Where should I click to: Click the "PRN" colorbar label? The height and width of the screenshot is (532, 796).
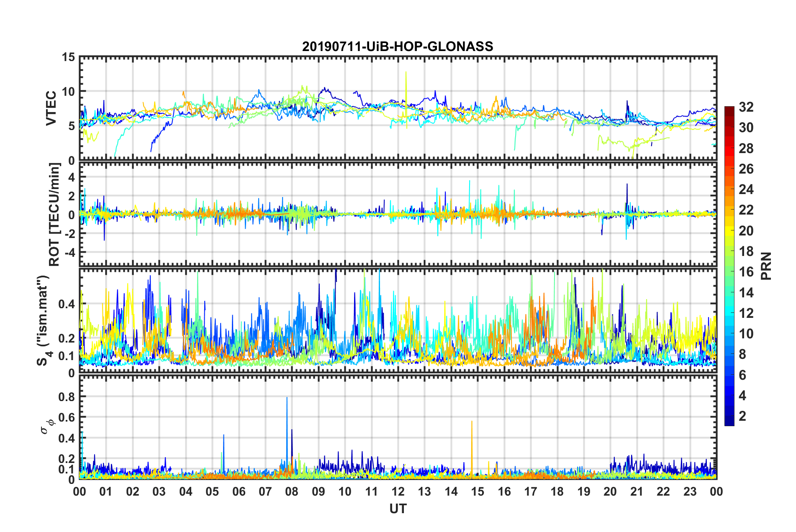click(766, 266)
